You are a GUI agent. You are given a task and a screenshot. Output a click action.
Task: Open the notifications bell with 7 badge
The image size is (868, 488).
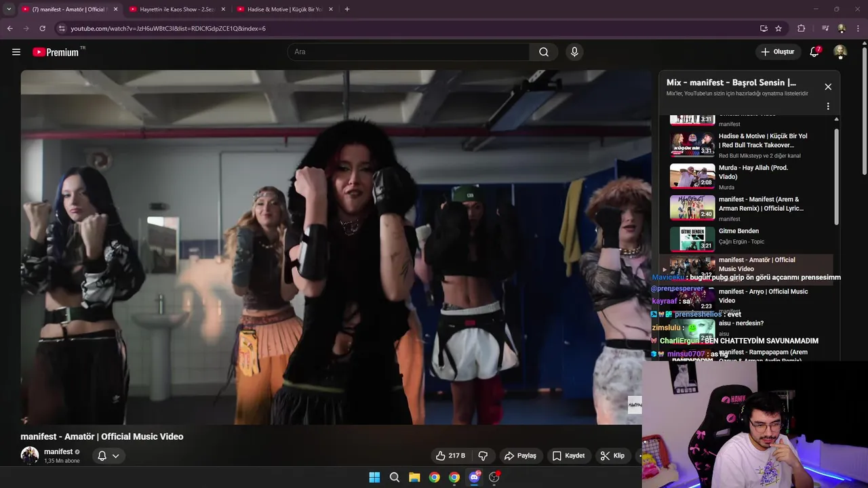pyautogui.click(x=815, y=52)
